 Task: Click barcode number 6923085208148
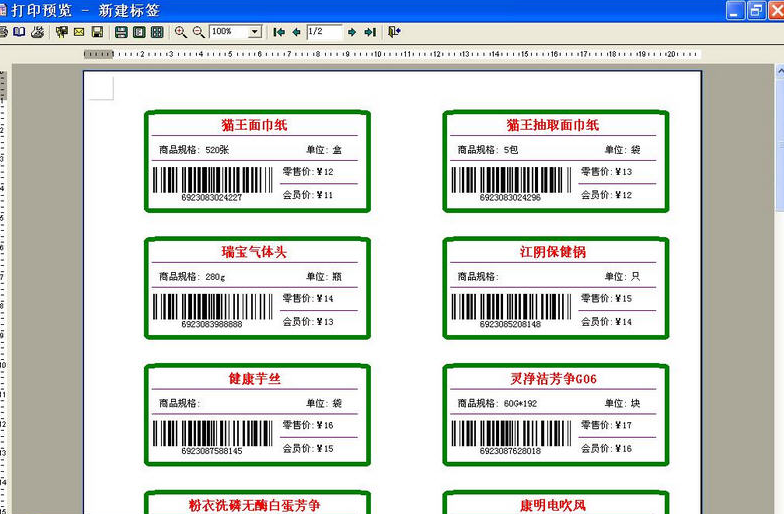pos(510,324)
